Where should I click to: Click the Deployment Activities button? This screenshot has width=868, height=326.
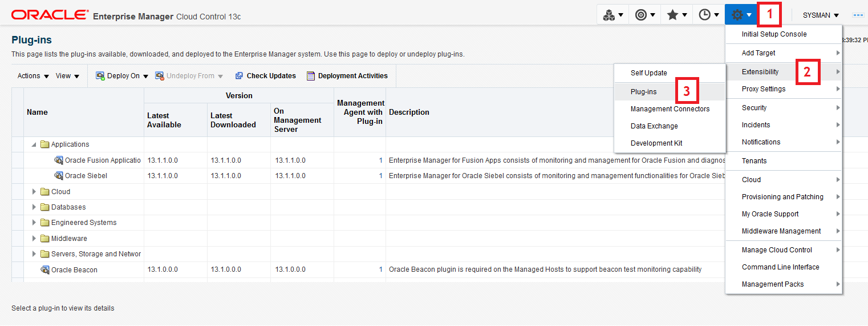pyautogui.click(x=347, y=76)
